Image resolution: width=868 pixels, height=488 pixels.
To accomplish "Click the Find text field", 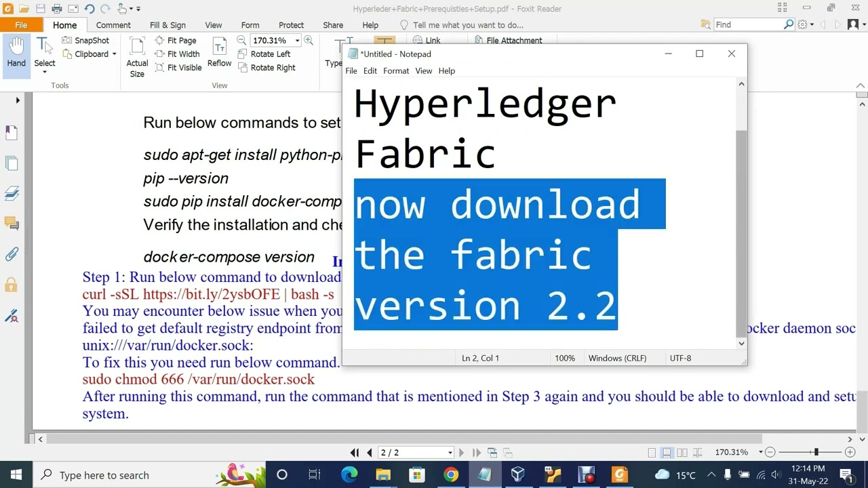I will click(749, 24).
